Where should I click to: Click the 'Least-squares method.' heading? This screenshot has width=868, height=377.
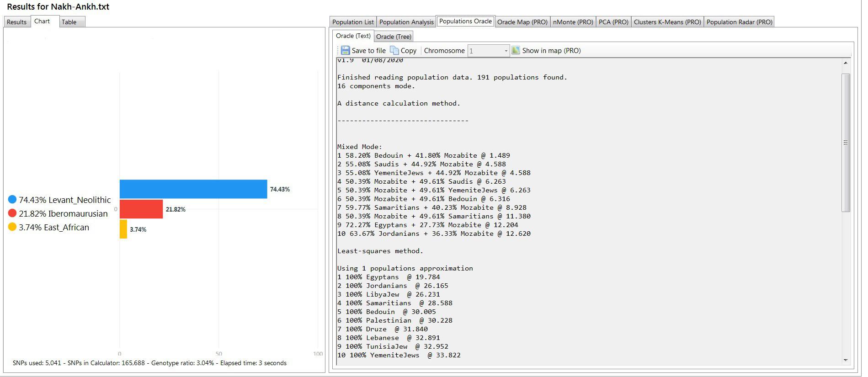coord(380,251)
